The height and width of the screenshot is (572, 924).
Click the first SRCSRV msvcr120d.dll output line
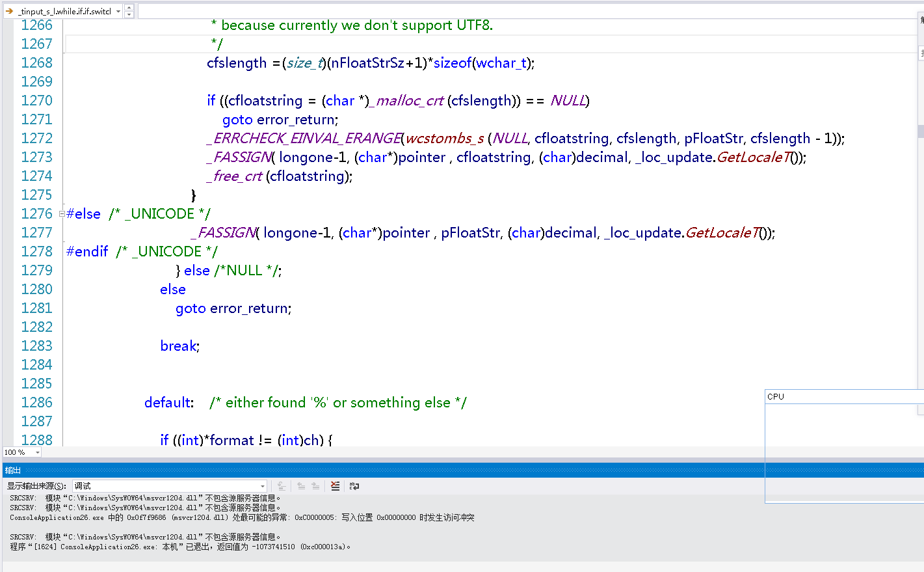click(x=145, y=498)
